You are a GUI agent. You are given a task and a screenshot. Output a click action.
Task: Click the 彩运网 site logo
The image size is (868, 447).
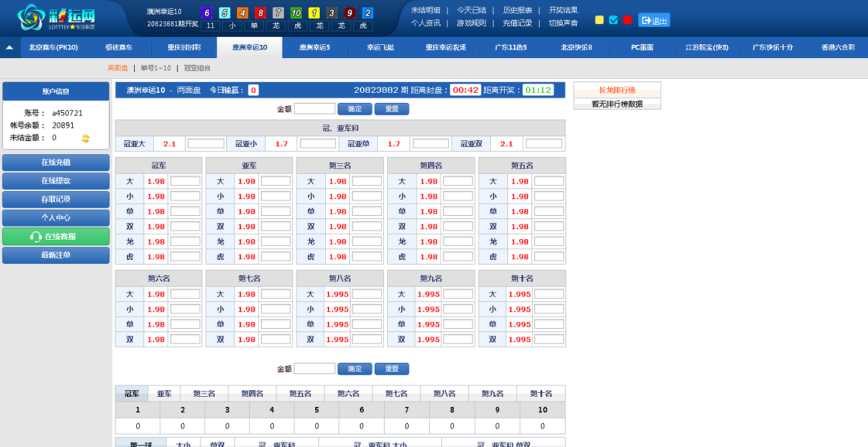click(57, 18)
